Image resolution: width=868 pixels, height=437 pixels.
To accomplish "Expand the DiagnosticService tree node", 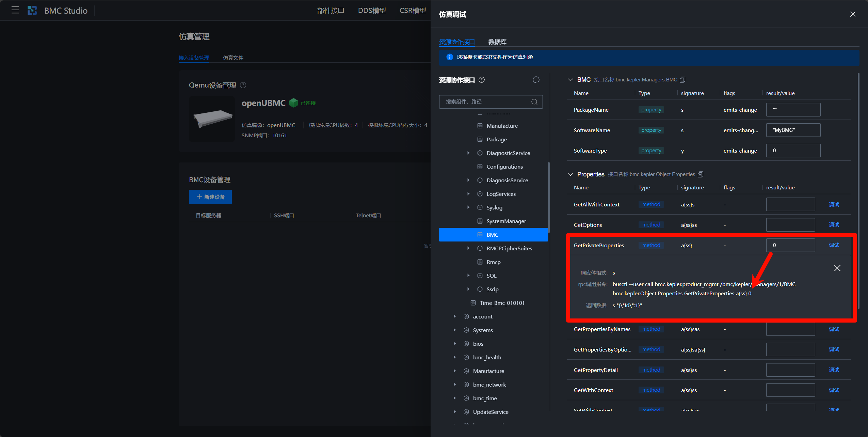I will (x=468, y=153).
